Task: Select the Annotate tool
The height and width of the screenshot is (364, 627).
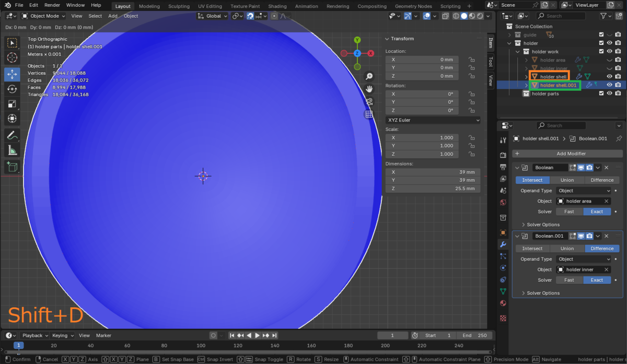Action: pos(13,136)
